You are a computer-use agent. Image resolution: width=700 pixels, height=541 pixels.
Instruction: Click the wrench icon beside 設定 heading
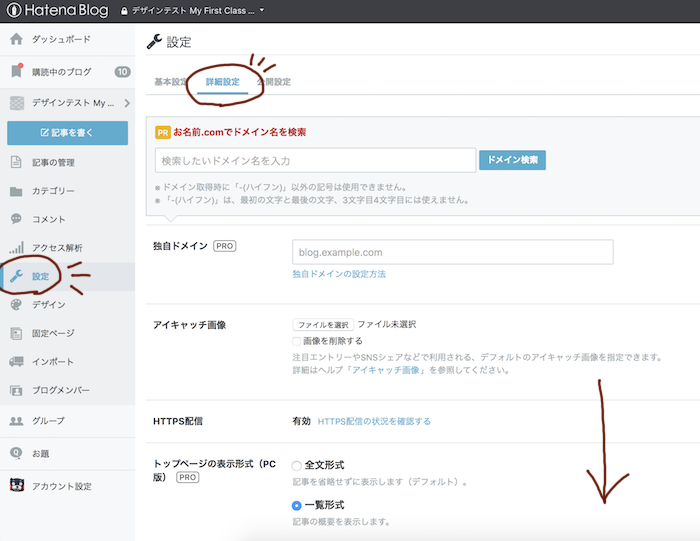pyautogui.click(x=154, y=42)
